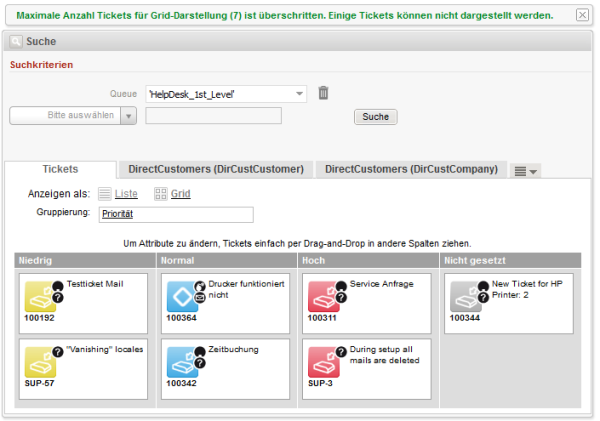Click the search criteria value text field
The image size is (600, 421).
point(213,116)
